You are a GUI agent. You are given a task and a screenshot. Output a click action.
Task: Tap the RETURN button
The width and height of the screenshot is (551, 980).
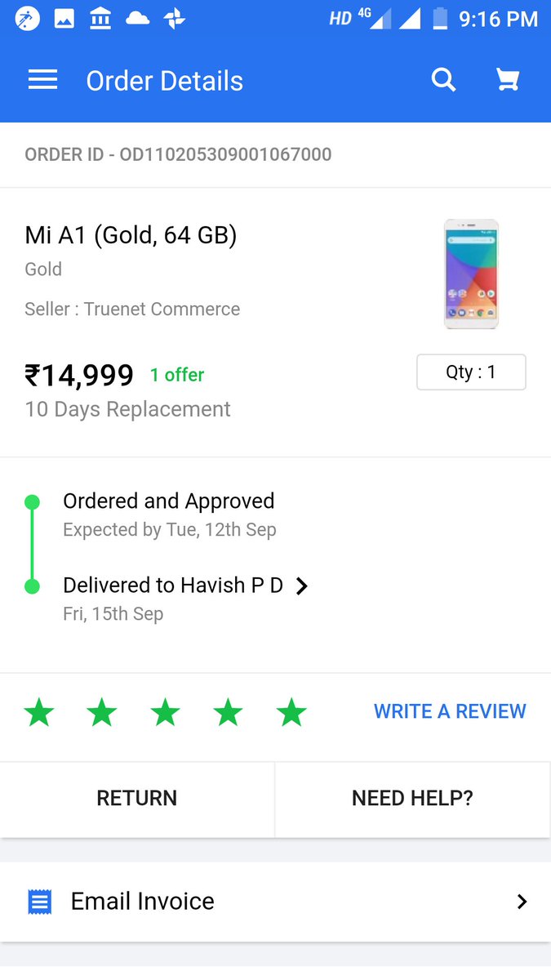tap(137, 799)
